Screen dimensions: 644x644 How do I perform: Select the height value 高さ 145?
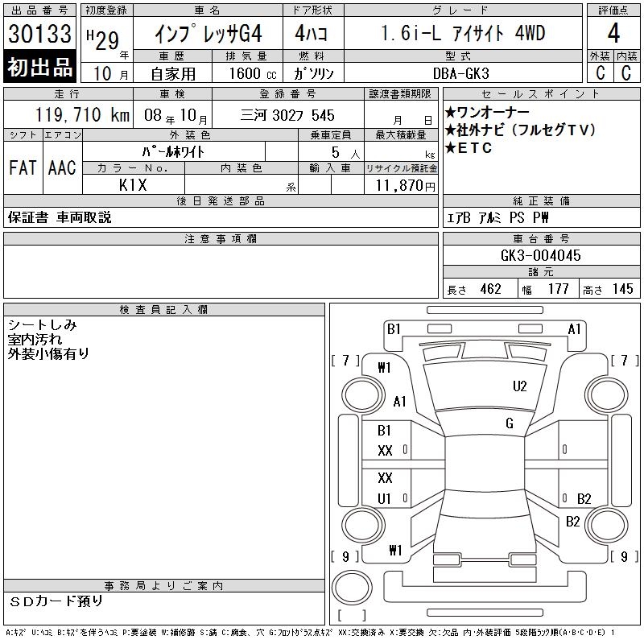point(608,289)
